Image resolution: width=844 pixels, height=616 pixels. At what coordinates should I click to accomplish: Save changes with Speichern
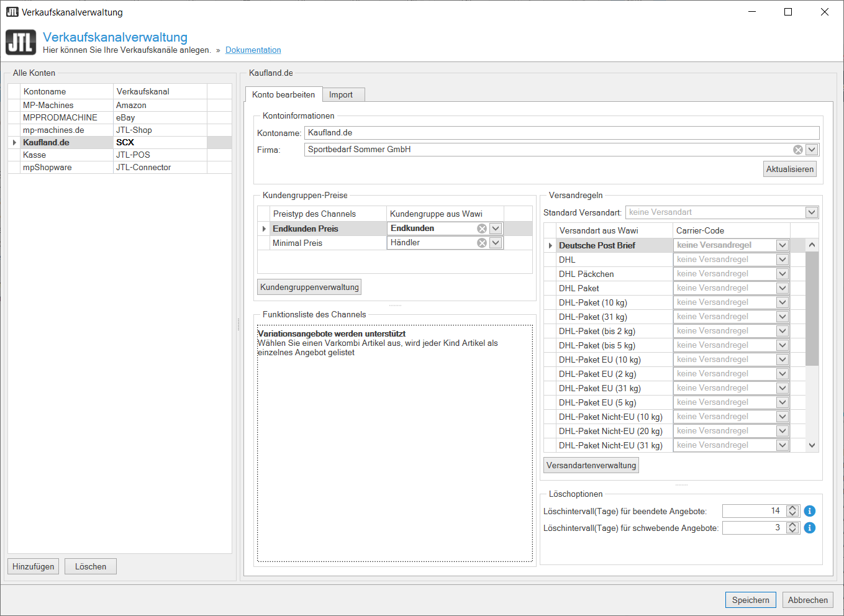click(x=751, y=600)
